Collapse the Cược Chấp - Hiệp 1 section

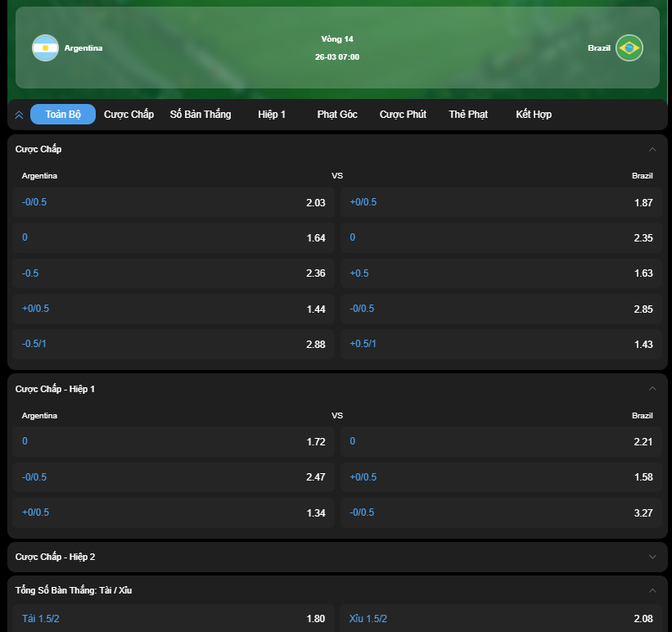point(652,389)
